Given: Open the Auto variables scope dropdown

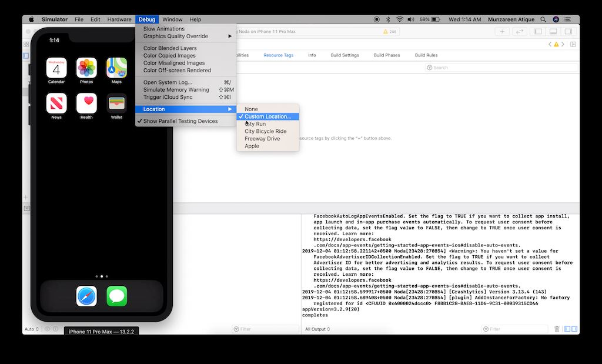Looking at the screenshot, I should click(x=32, y=329).
